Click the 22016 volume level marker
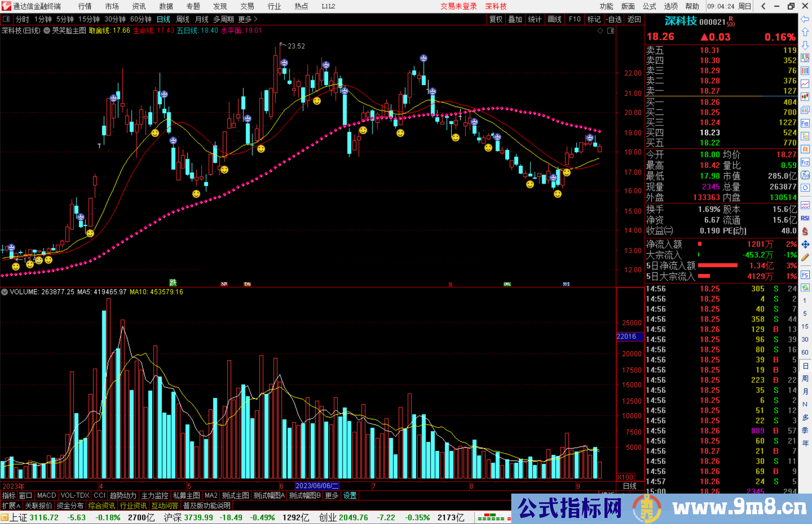812x524 pixels. tap(627, 337)
